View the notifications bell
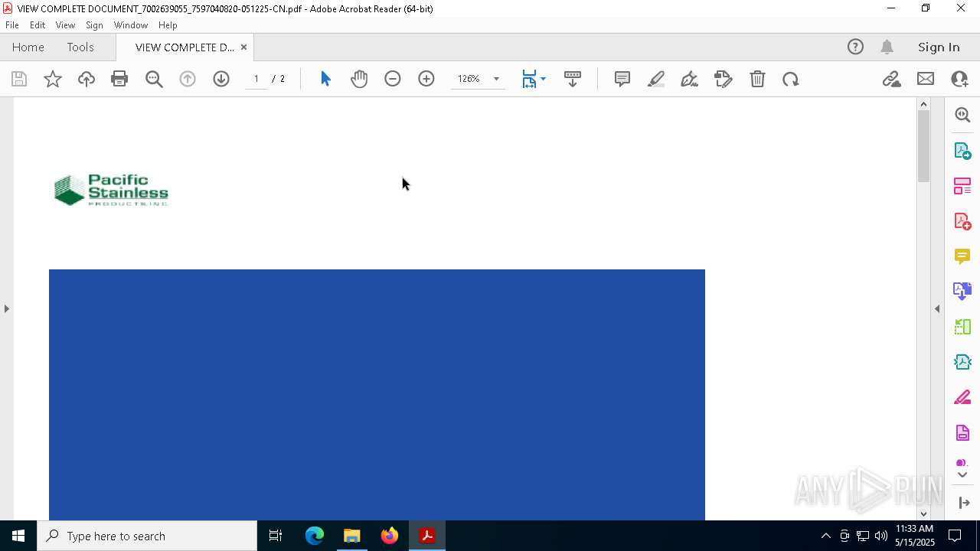 (887, 47)
